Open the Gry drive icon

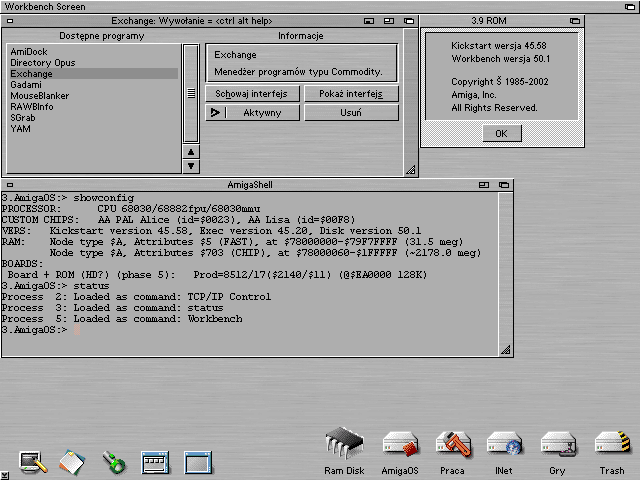click(558, 445)
